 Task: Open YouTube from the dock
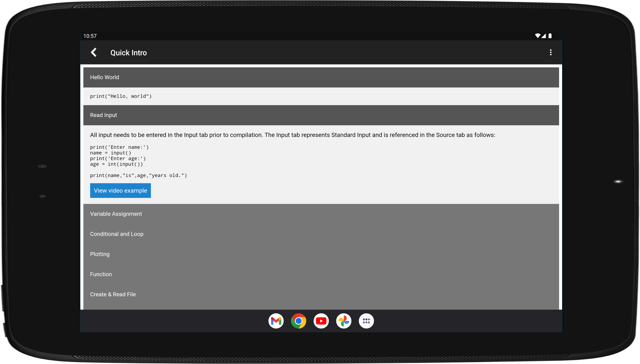[x=321, y=321]
